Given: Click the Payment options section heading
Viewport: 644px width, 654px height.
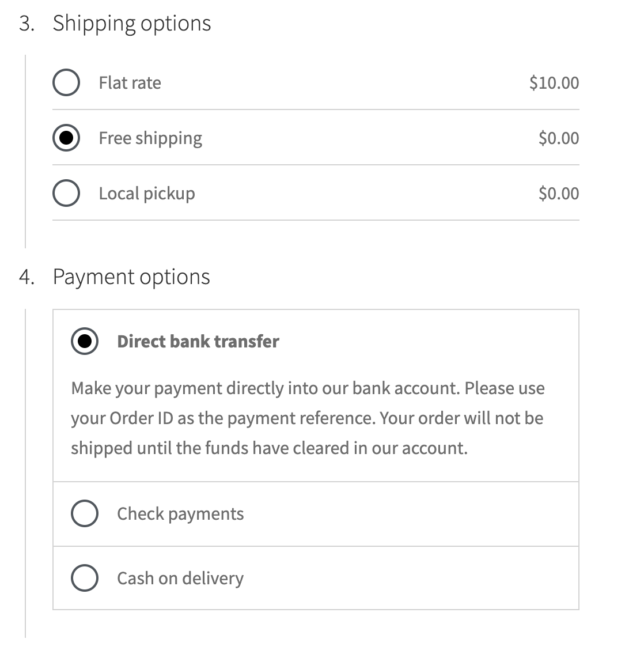Looking at the screenshot, I should (x=132, y=277).
